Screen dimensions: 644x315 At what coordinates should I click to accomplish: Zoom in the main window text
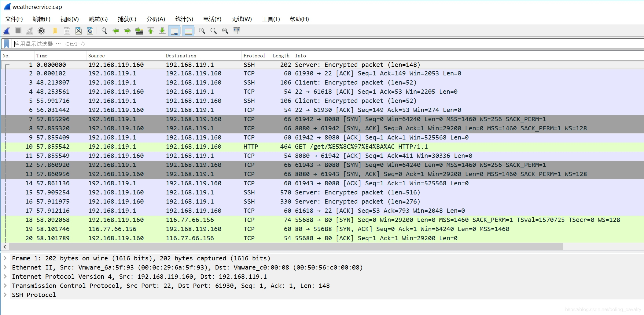point(202,31)
